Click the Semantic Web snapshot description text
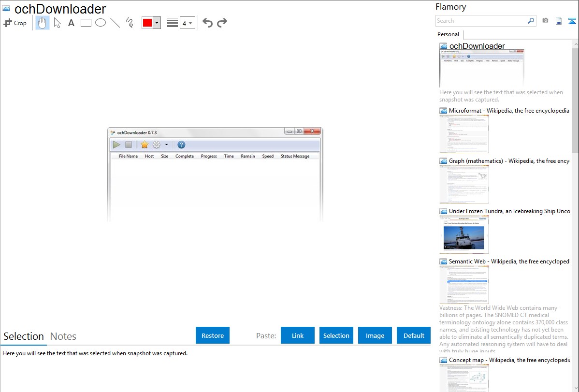 (x=504, y=330)
